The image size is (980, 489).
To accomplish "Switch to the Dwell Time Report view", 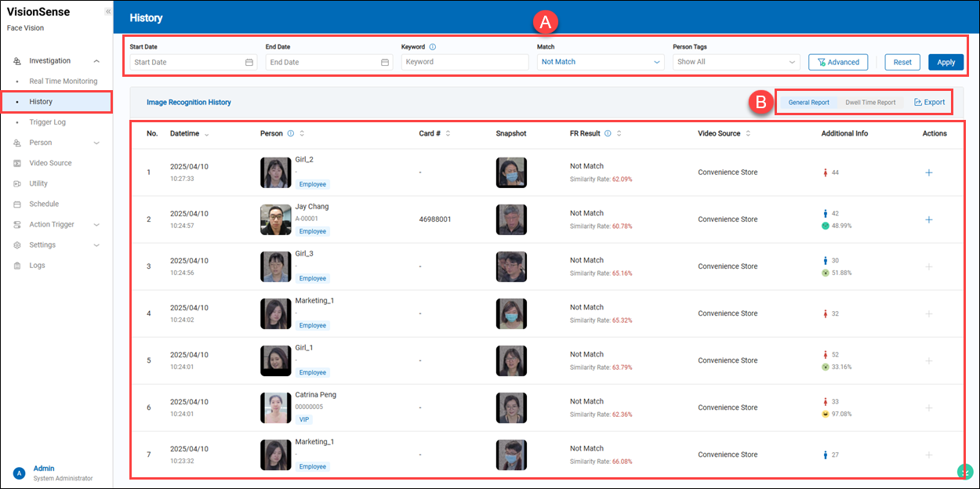I will tap(870, 103).
